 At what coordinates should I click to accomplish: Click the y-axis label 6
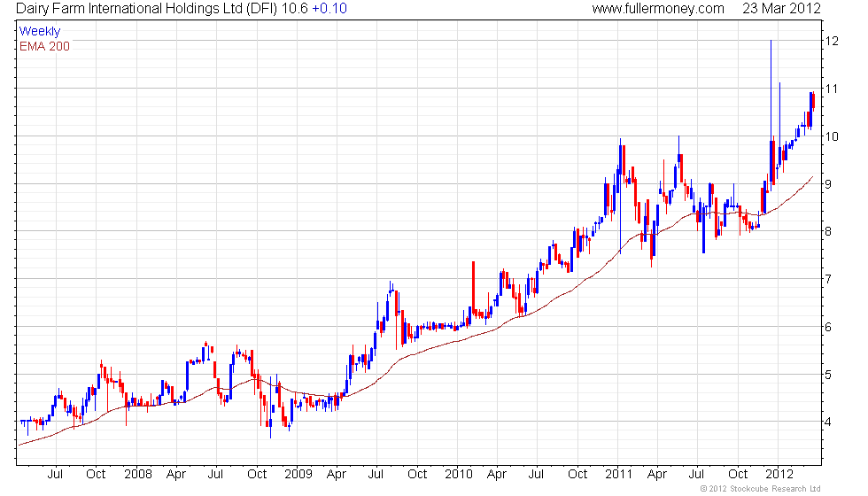tap(829, 327)
